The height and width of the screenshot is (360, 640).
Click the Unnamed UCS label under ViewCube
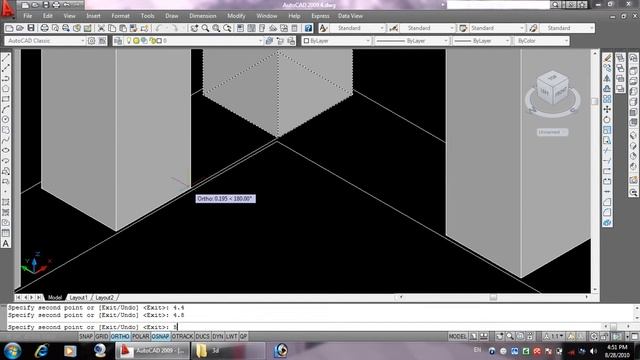pyautogui.click(x=552, y=132)
